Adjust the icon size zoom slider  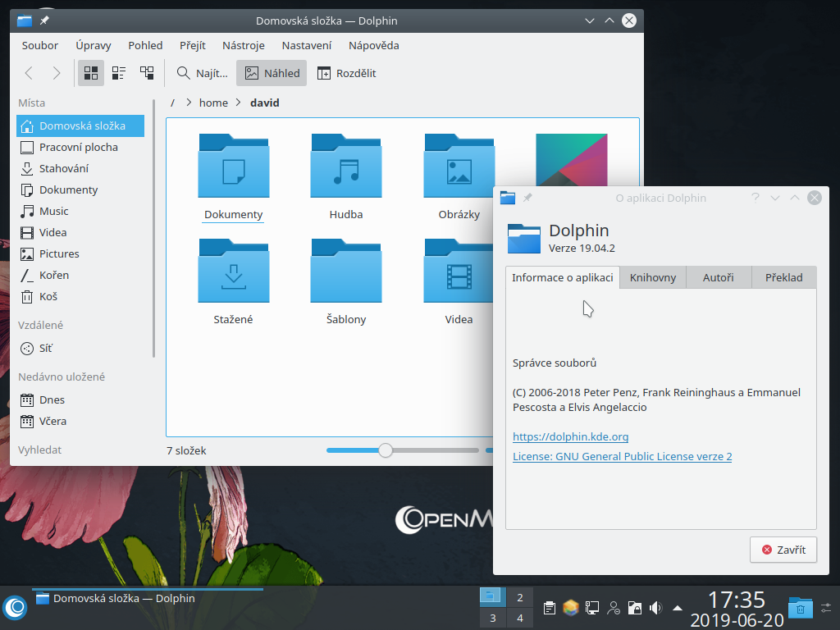point(386,450)
